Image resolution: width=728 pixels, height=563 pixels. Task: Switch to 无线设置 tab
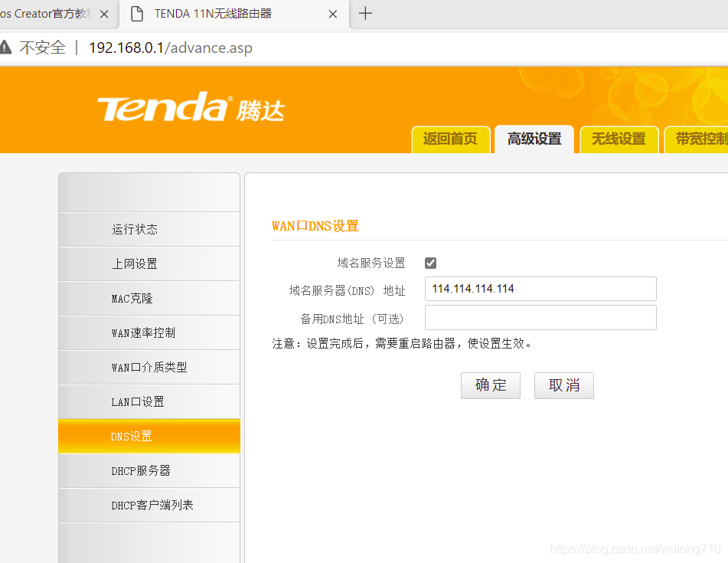point(619,139)
